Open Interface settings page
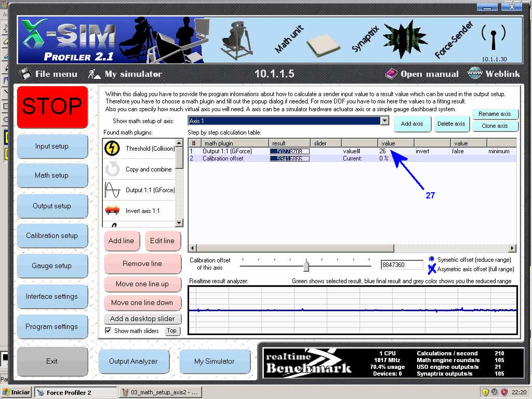Image resolution: width=532 pixels, height=399 pixels. tap(52, 296)
